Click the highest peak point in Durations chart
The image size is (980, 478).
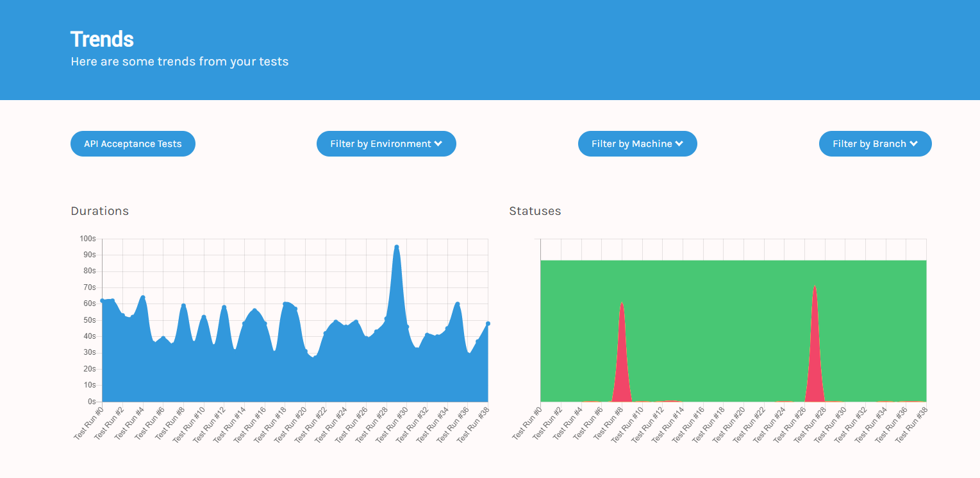tap(397, 246)
